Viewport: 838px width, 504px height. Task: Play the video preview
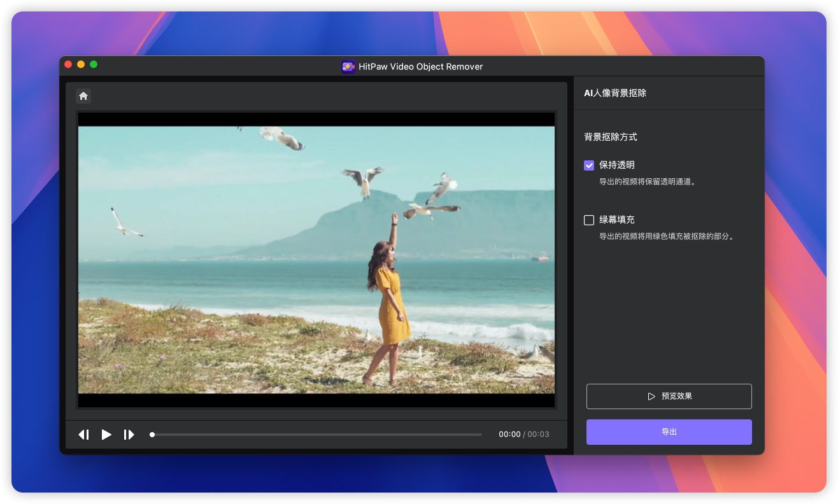tap(106, 435)
